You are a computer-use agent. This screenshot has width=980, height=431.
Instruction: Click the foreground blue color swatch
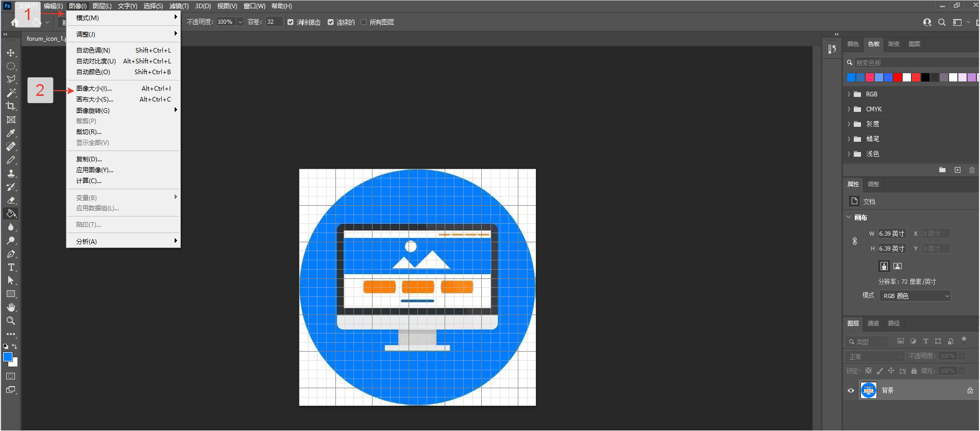8,357
